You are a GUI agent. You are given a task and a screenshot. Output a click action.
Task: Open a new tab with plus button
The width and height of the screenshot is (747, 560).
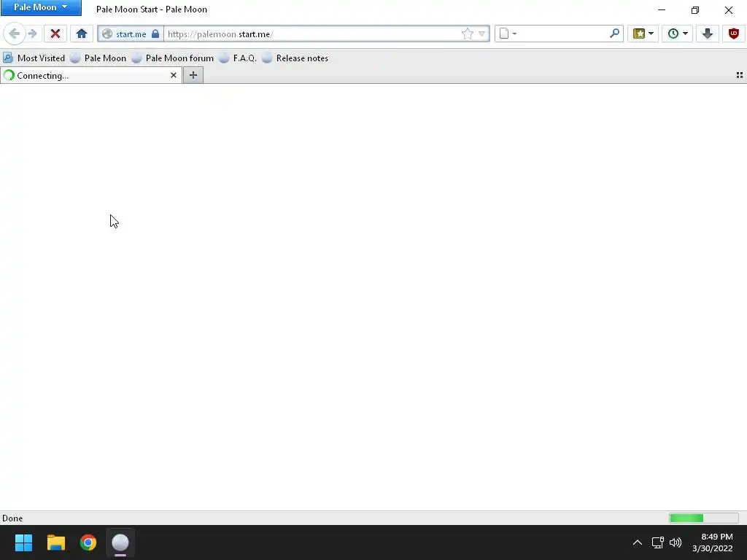coord(193,75)
